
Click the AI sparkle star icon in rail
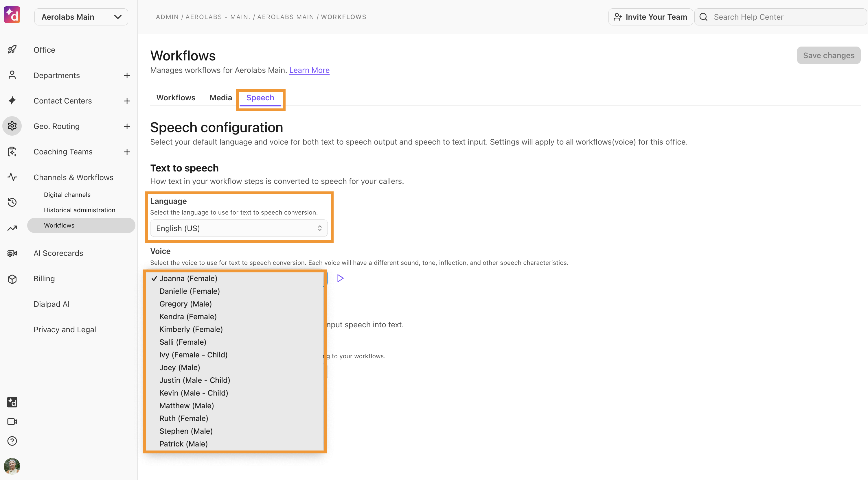[12, 100]
